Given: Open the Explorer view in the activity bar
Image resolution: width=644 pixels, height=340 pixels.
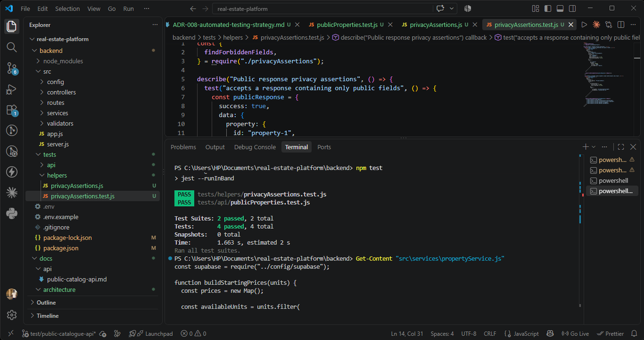Looking at the screenshot, I should [12, 26].
